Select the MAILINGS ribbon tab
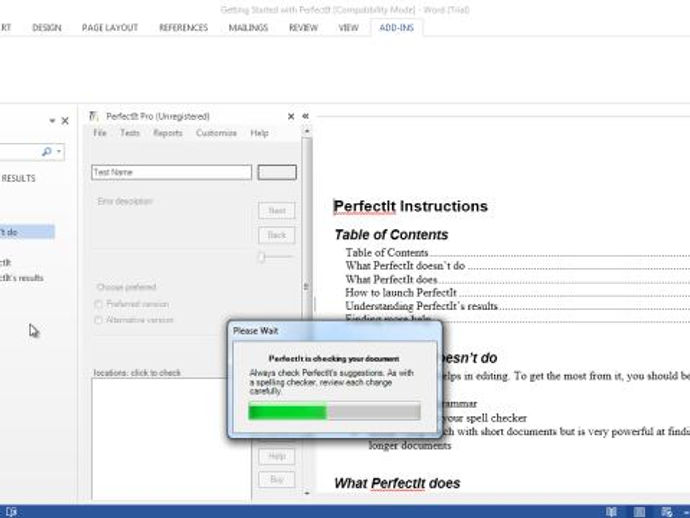 (x=248, y=28)
